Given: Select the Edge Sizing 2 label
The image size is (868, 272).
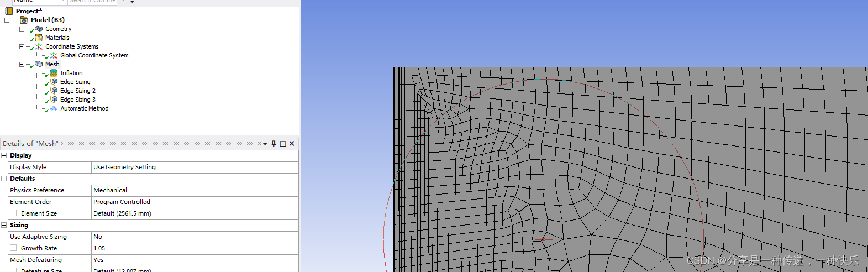Looking at the screenshot, I should click(x=78, y=91).
